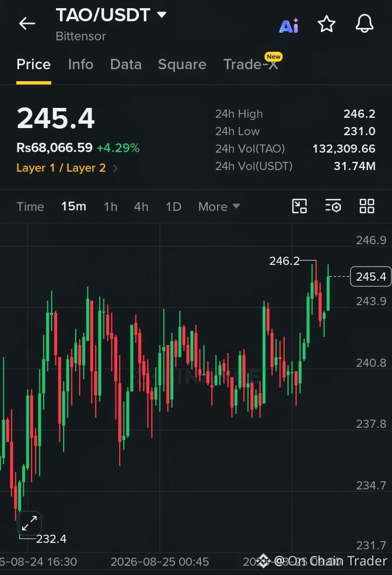Screen dimensions: 392x575
Task: Expand the More intervals dropdown
Action: (219, 207)
